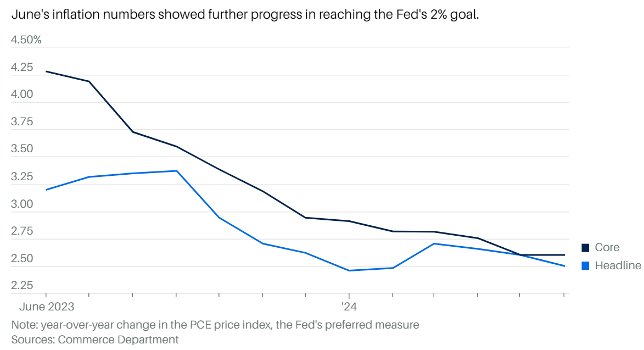Image resolution: width=644 pixels, height=350 pixels.
Task: Click the 2.50 y-axis label
Action: click(x=22, y=258)
